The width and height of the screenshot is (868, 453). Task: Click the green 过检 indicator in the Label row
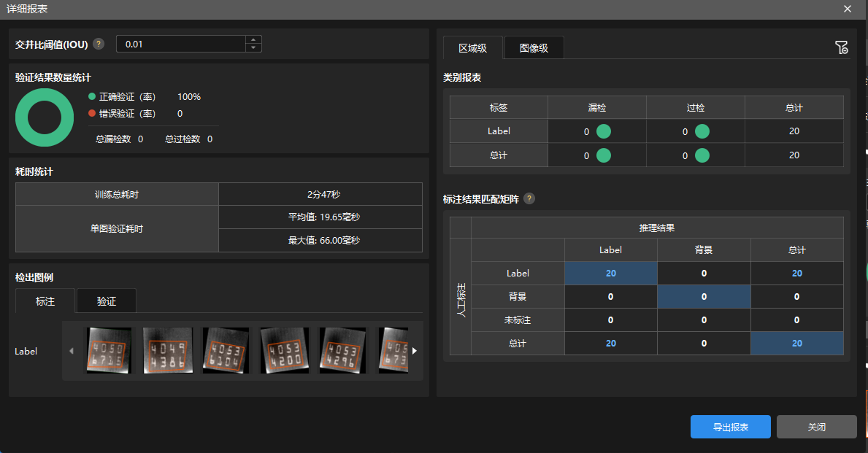(x=702, y=131)
